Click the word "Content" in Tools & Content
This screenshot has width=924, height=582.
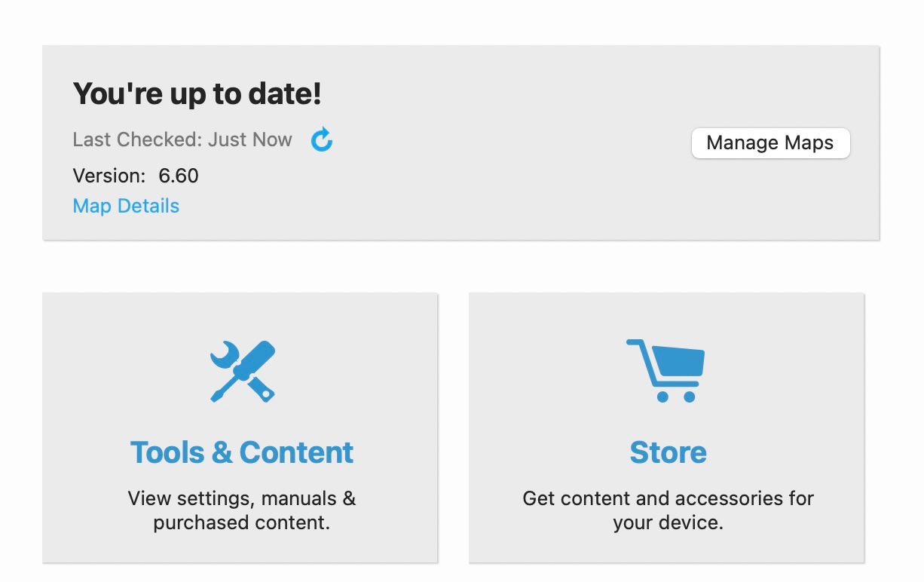pos(296,452)
